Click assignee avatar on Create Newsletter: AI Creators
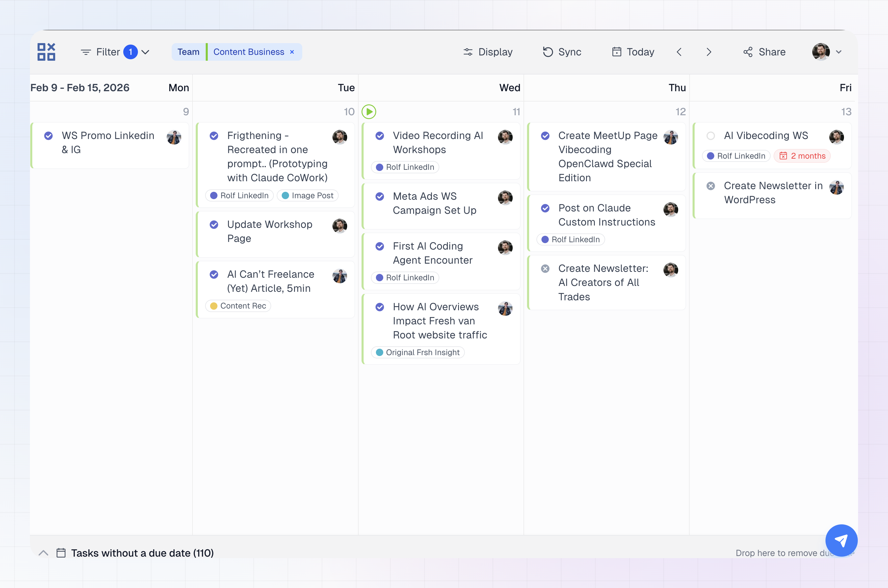The height and width of the screenshot is (588, 888). click(671, 270)
